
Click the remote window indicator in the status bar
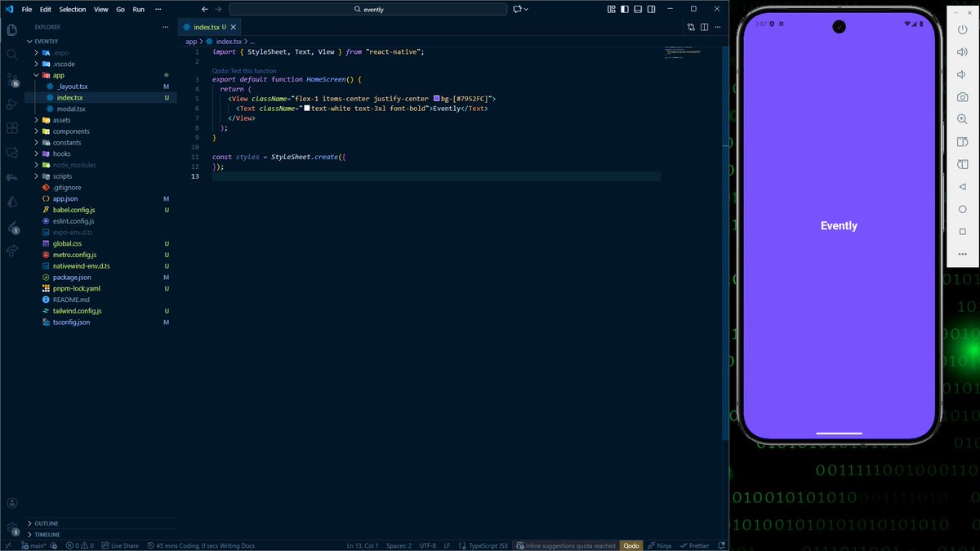click(7, 545)
